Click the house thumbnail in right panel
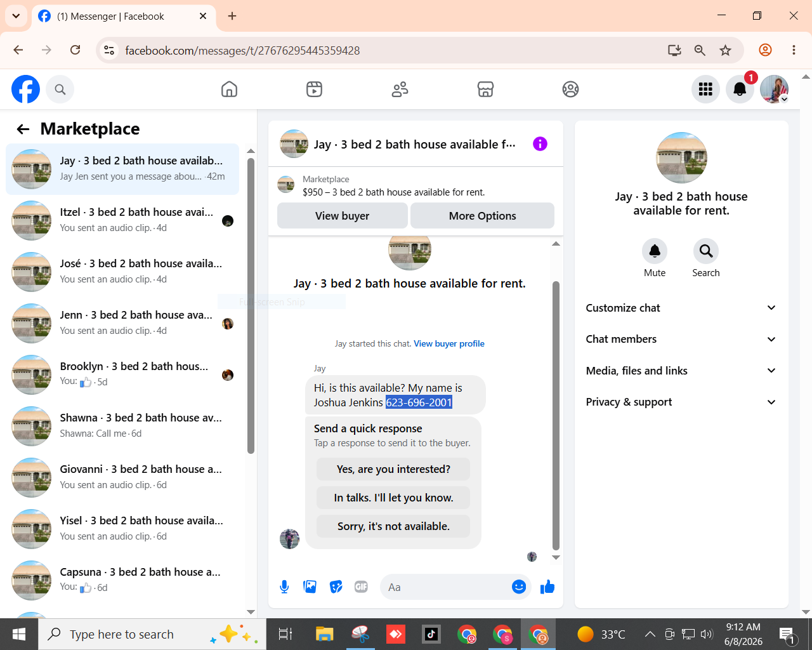Screen dimensions: 812x650 click(681, 157)
